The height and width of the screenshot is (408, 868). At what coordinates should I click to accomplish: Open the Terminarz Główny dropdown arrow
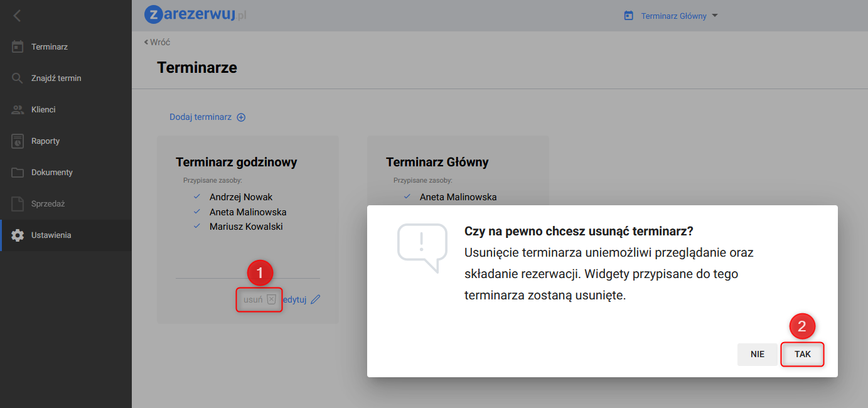click(x=714, y=16)
